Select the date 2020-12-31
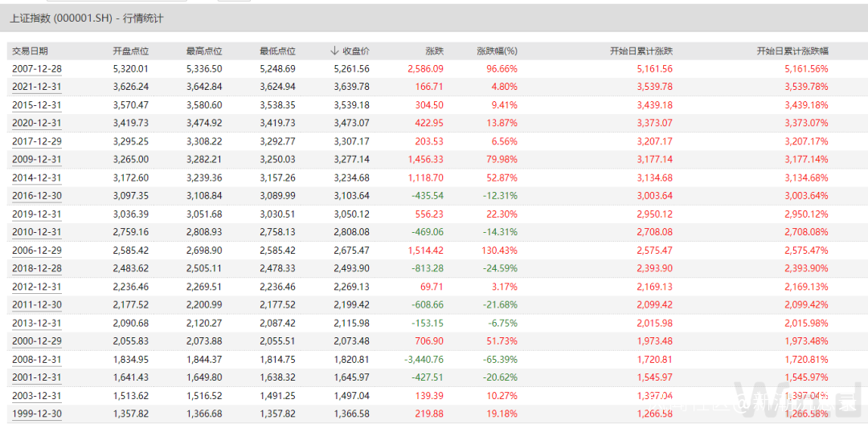Screen dimensions: 868x424 point(36,124)
